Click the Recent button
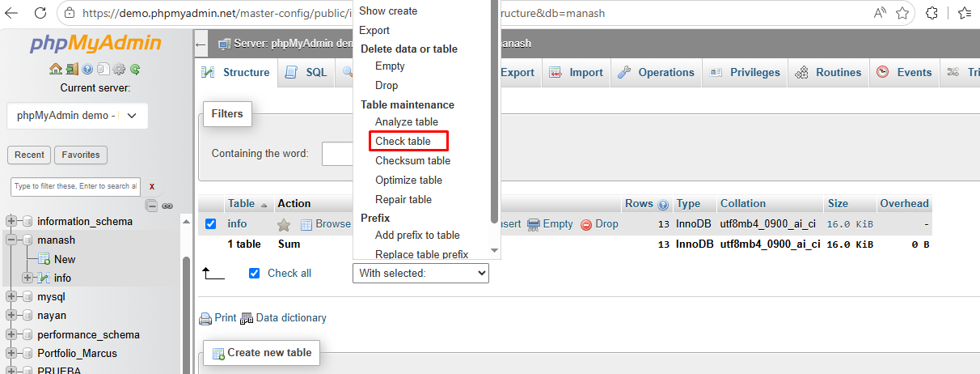This screenshot has width=980, height=374. click(29, 155)
